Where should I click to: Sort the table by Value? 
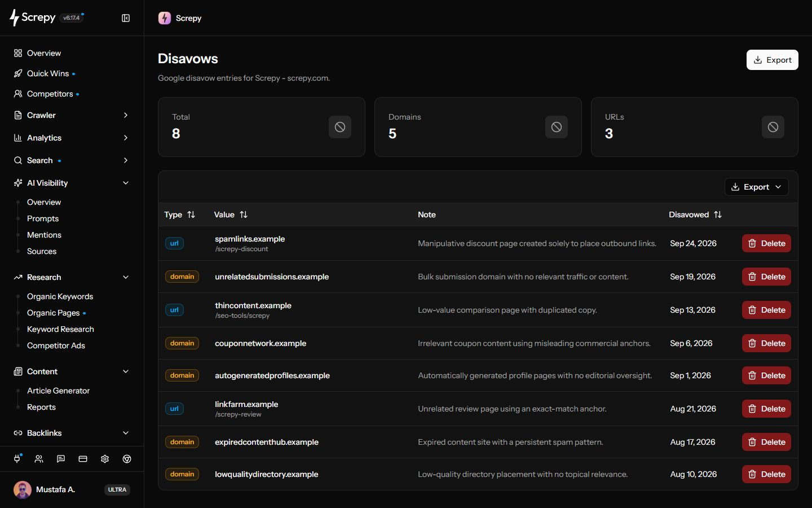[x=231, y=214]
